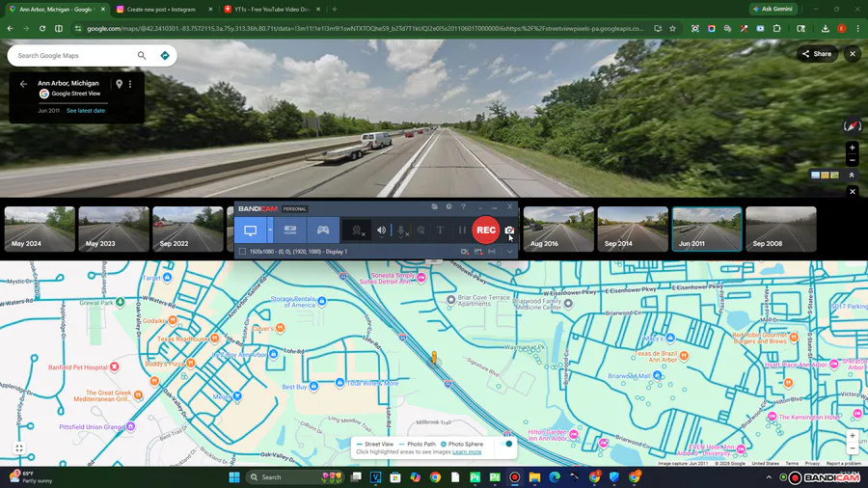The width and height of the screenshot is (868, 488).
Task: Show hidden system tray icons
Action: click(769, 477)
